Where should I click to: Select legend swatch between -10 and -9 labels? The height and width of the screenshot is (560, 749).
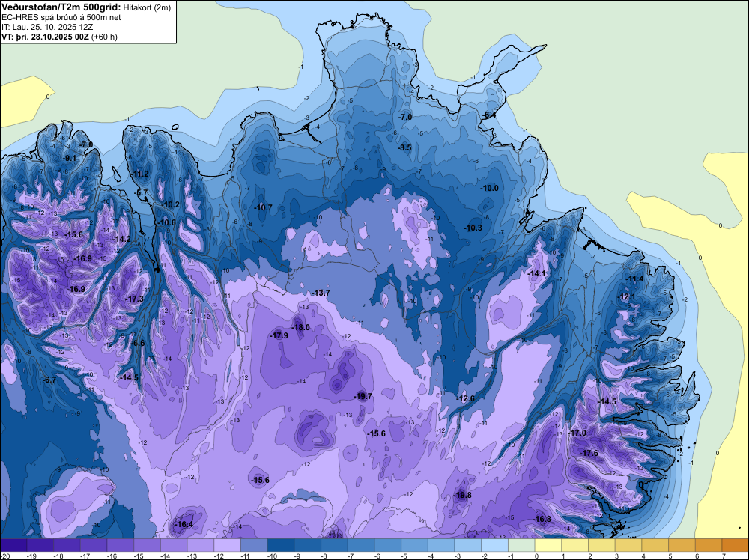tap(281, 545)
